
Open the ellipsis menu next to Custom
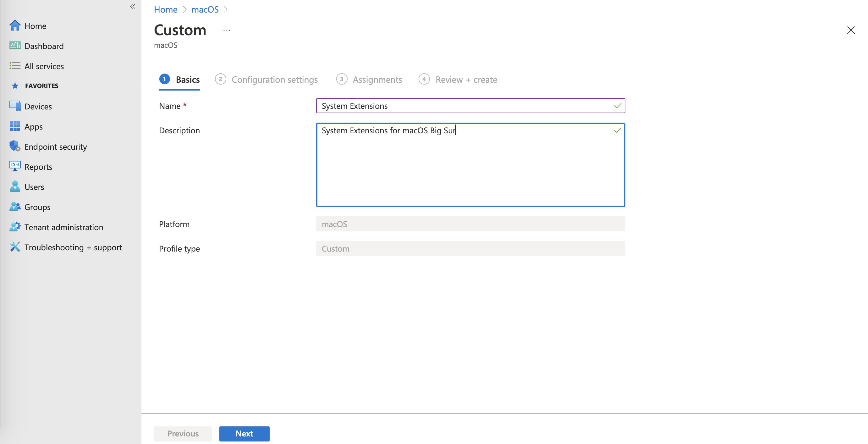tap(227, 30)
